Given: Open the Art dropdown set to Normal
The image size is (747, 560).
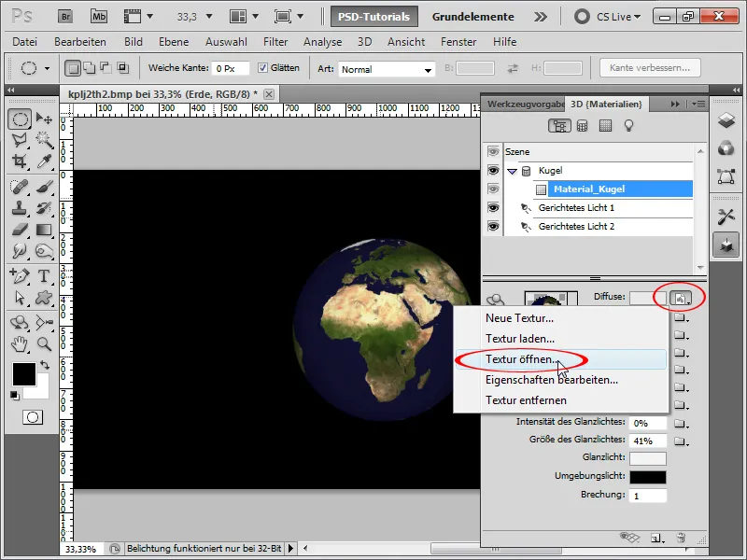Looking at the screenshot, I should tap(387, 69).
